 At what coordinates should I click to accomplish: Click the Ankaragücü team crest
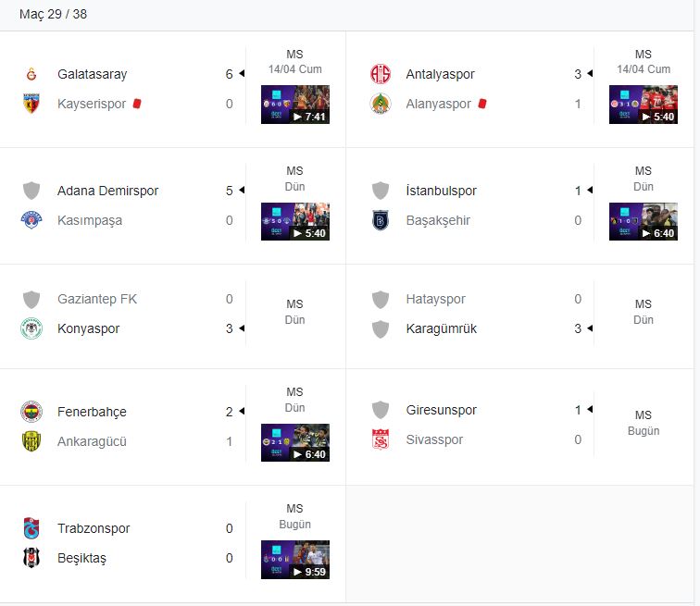31,441
